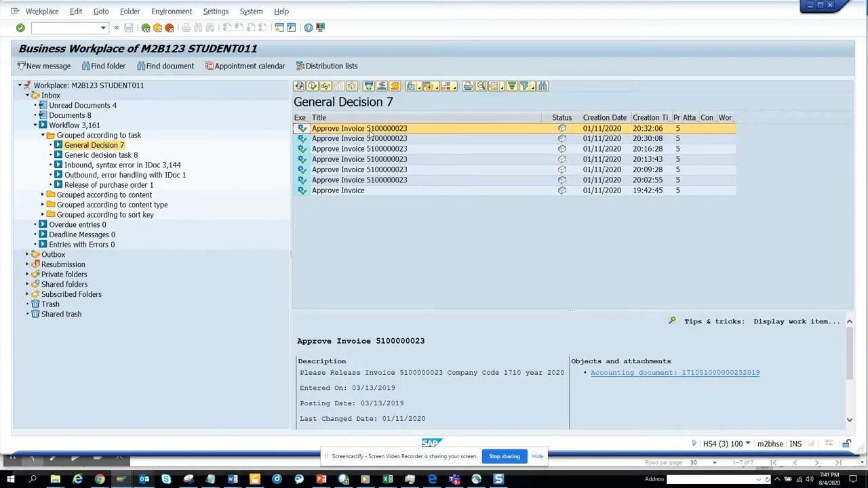Click the Refresh icon in list toolbar

[300, 86]
